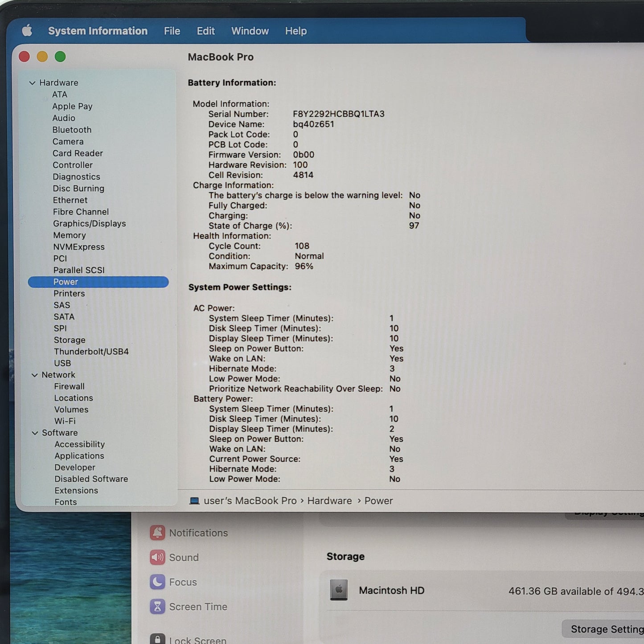The image size is (644, 644).
Task: Select Wi-Fi under Network
Action: point(65,421)
